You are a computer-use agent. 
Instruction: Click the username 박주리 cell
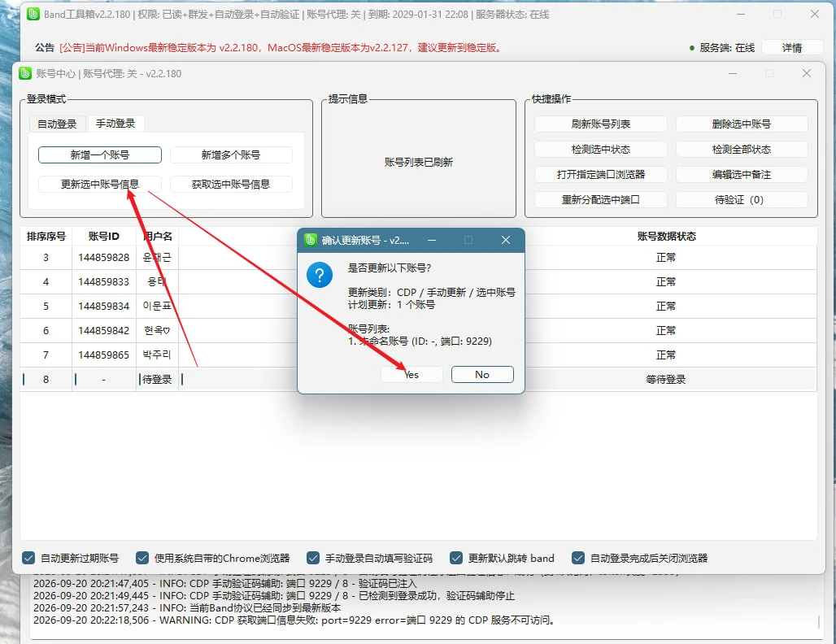157,355
